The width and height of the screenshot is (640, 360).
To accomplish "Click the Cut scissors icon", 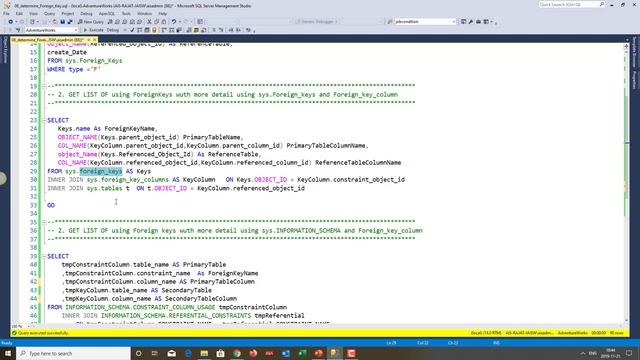I will coord(149,22).
